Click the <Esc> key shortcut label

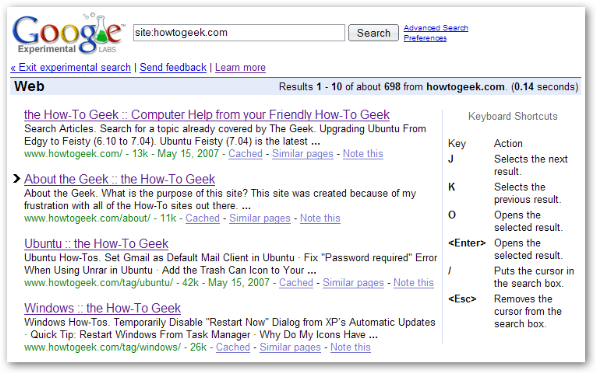click(x=462, y=299)
